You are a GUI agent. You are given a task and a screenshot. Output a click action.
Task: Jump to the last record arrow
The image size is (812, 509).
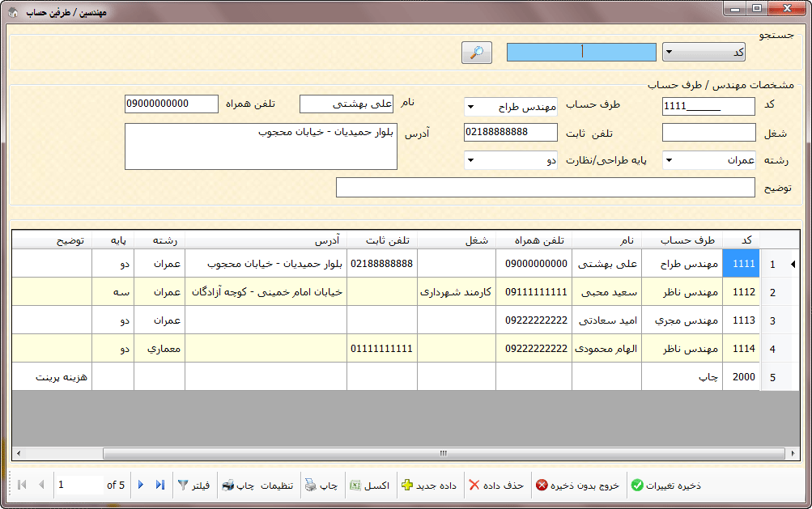click(160, 485)
